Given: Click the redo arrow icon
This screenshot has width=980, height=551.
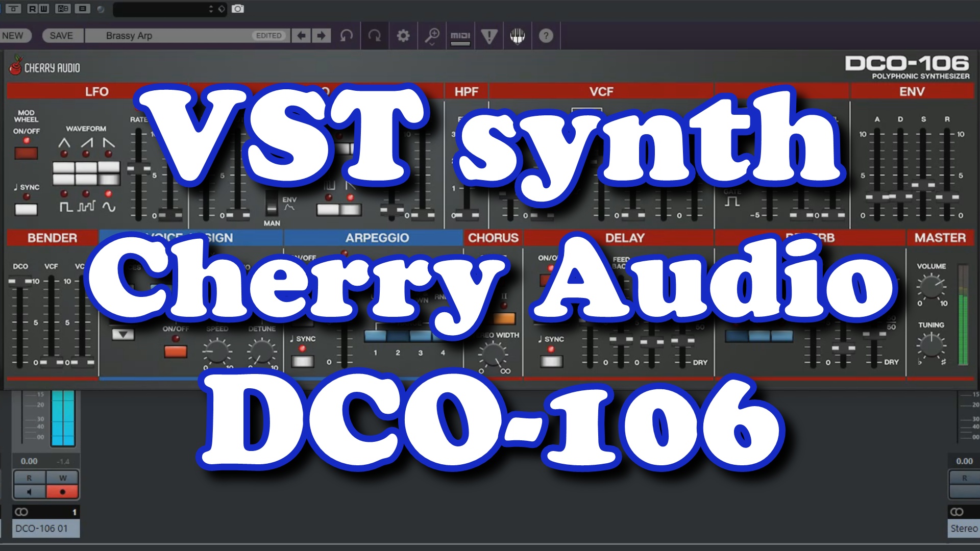Looking at the screenshot, I should click(x=375, y=36).
